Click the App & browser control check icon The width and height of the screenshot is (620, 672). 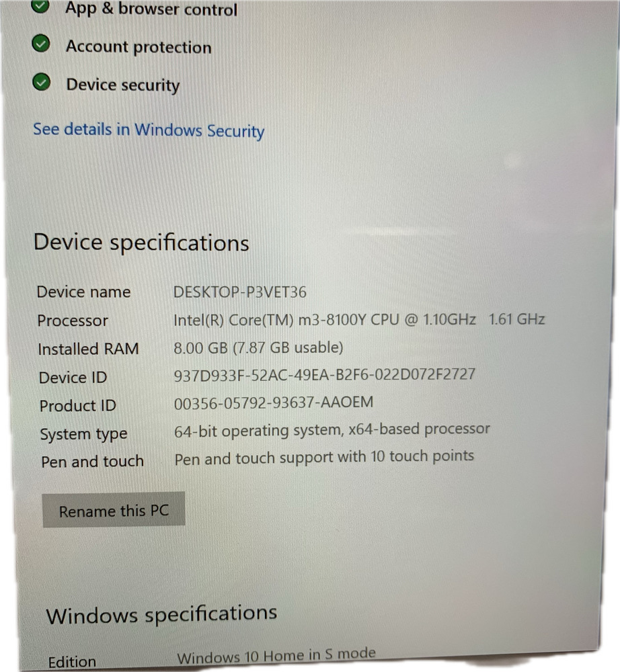[x=40, y=6]
